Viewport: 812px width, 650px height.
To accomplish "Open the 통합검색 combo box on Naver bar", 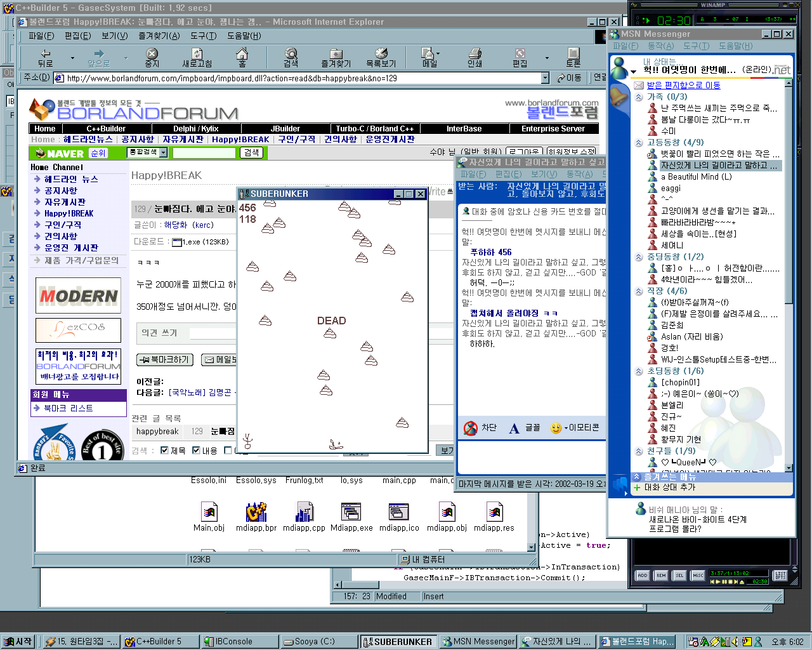I will click(147, 152).
